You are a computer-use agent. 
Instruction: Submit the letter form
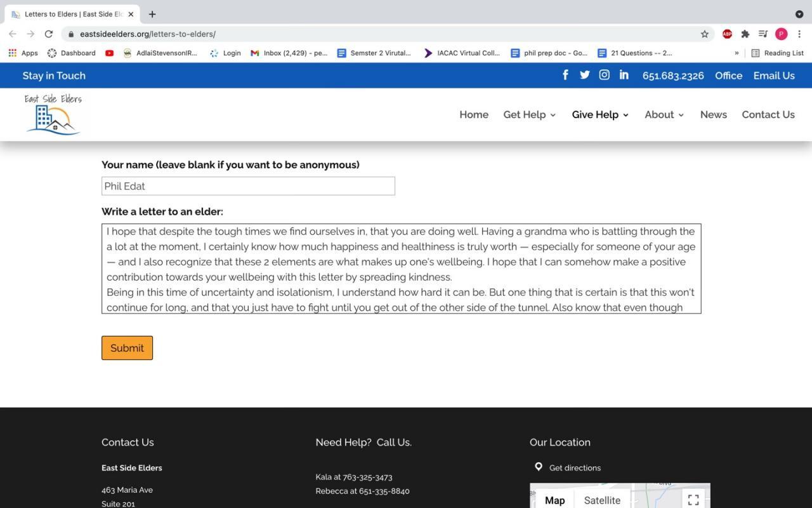127,348
